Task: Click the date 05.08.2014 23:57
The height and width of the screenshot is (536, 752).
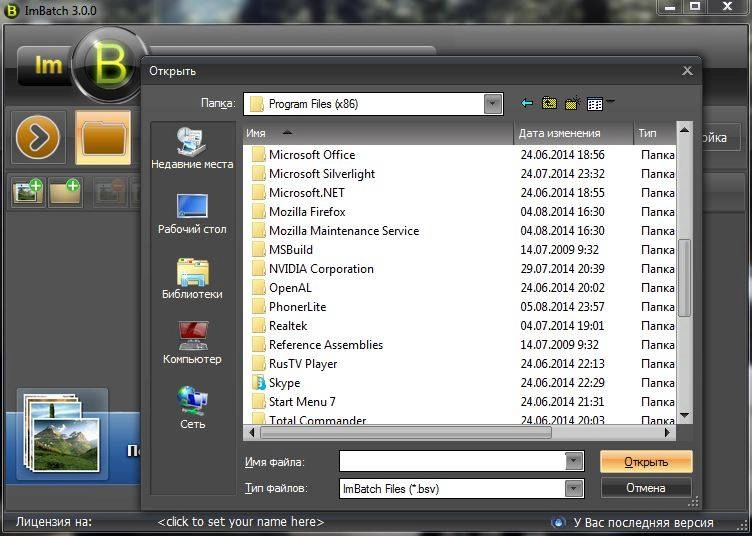Action: click(x=562, y=307)
